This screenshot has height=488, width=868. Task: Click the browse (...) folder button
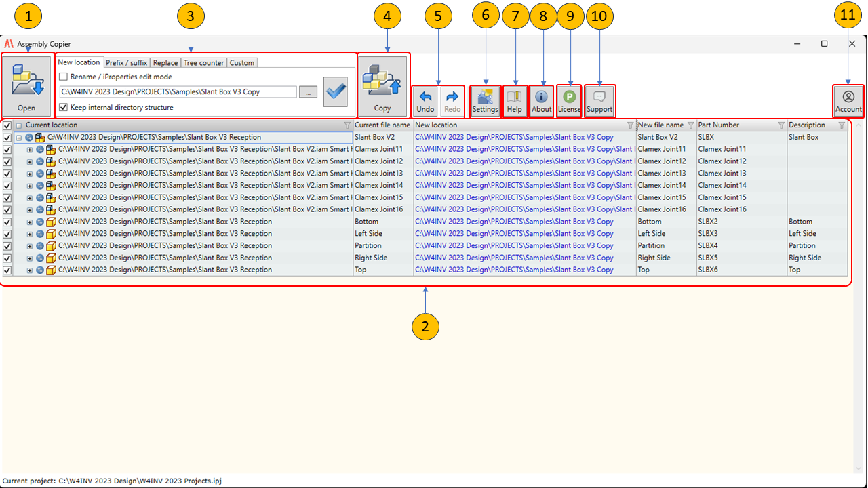308,92
